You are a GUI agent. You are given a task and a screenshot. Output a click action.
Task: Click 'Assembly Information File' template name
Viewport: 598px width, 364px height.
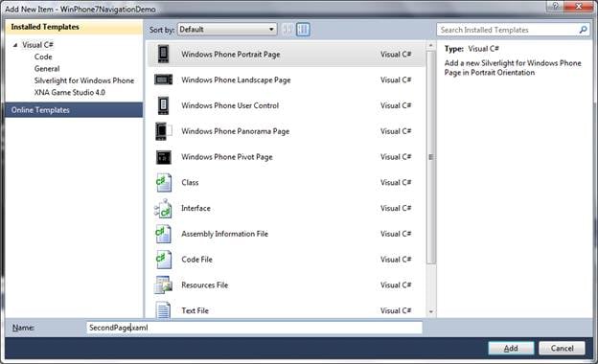point(224,234)
